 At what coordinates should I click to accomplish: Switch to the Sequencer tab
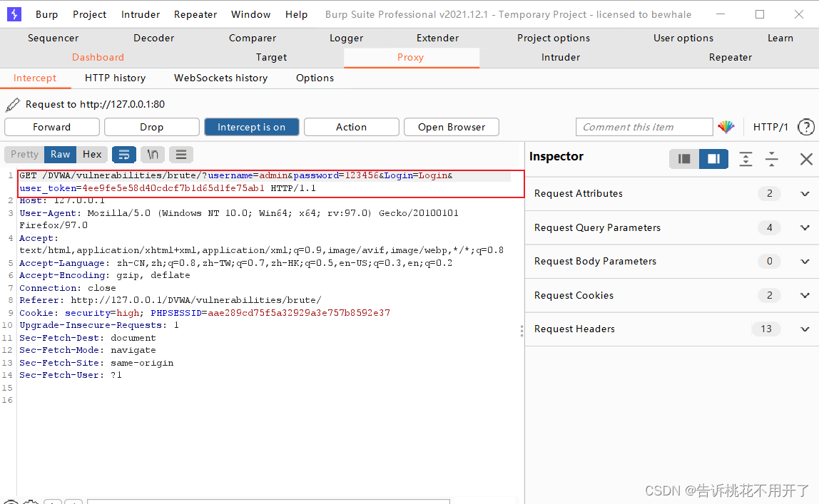[x=54, y=38]
